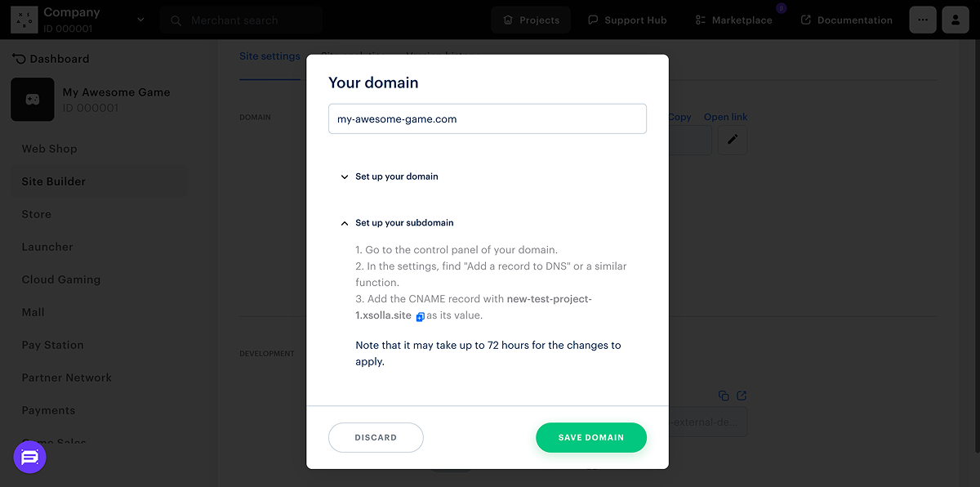
Task: Click the My Awesome Game controller icon
Action: (x=33, y=100)
